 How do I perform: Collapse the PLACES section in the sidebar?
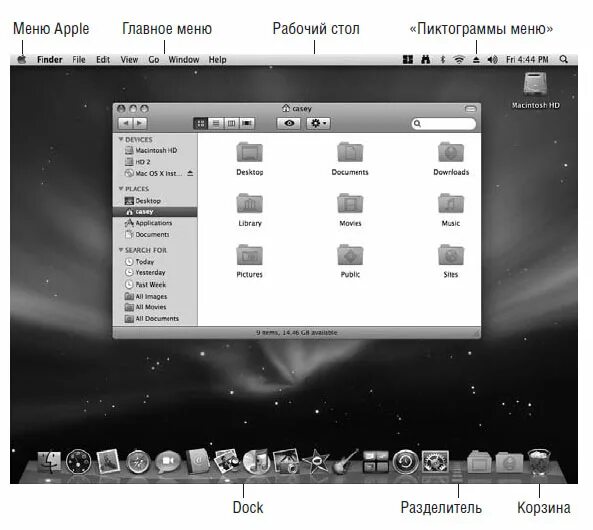pyautogui.click(x=121, y=188)
